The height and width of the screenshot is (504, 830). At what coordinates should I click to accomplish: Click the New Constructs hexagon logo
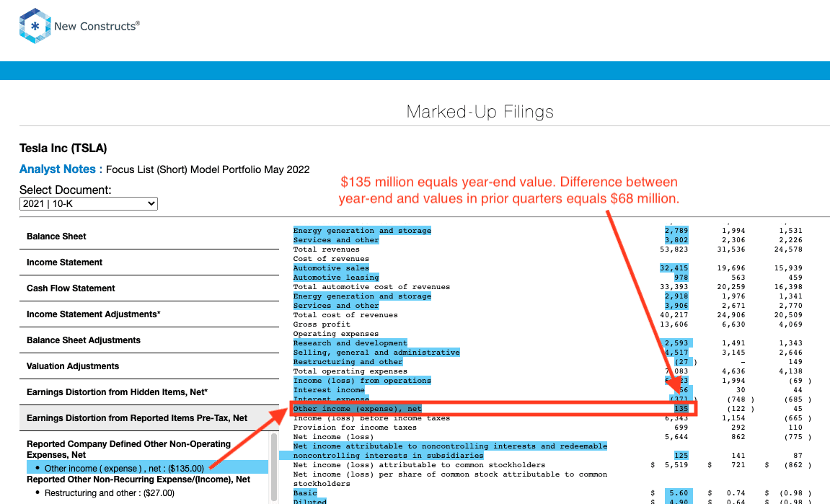[x=35, y=25]
